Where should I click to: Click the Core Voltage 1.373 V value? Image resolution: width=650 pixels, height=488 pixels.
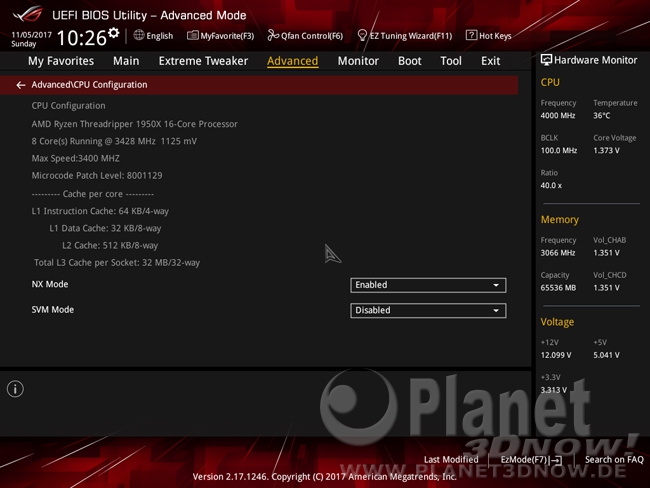click(x=606, y=151)
